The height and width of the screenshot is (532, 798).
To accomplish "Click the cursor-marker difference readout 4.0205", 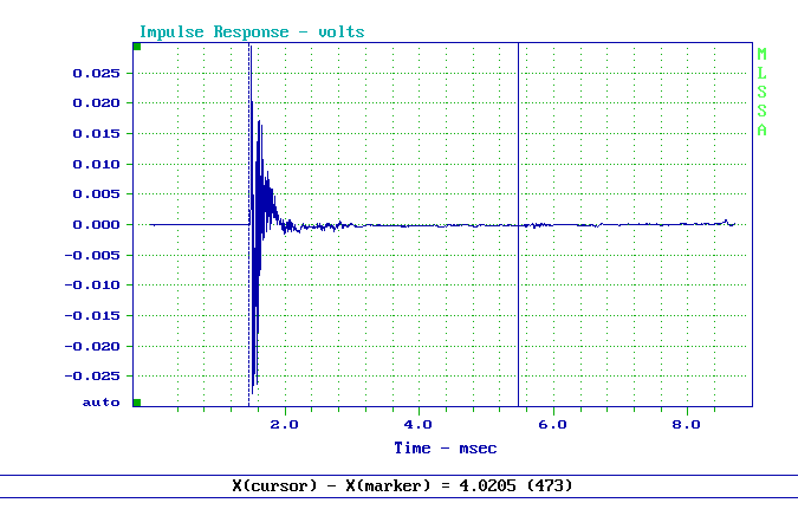I will click(x=488, y=486).
